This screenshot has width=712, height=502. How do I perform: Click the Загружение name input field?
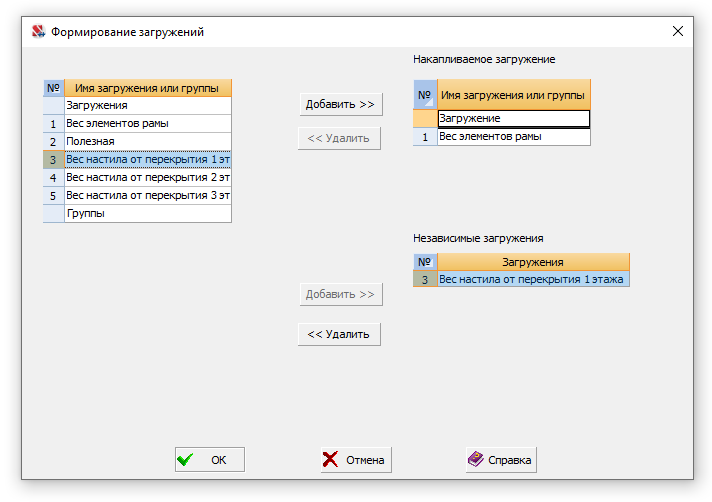(x=514, y=118)
